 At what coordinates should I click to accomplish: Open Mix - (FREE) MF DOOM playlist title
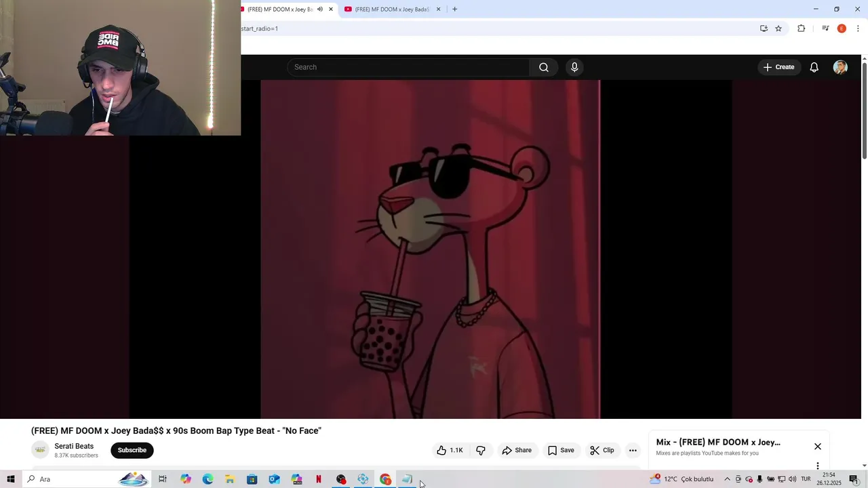[x=718, y=442]
